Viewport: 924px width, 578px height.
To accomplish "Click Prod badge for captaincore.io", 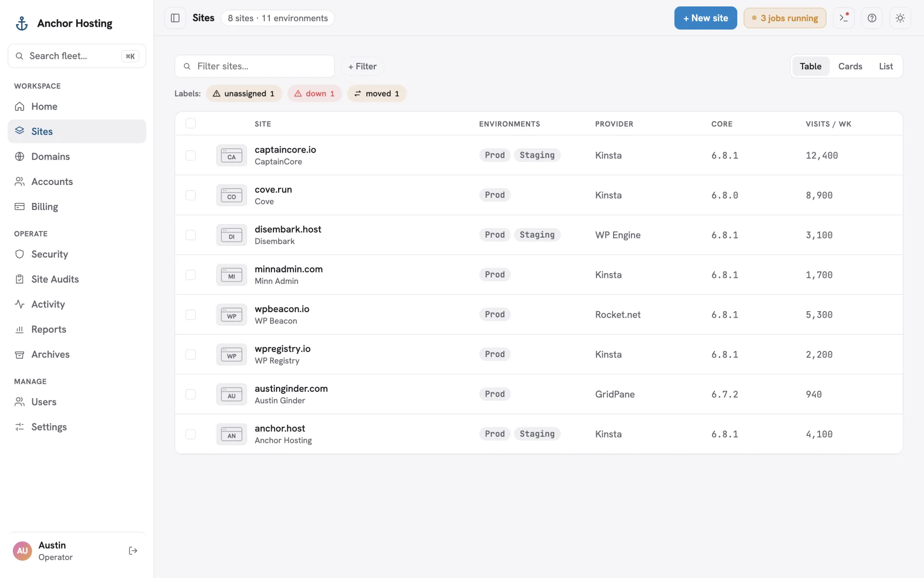I will pyautogui.click(x=494, y=155).
